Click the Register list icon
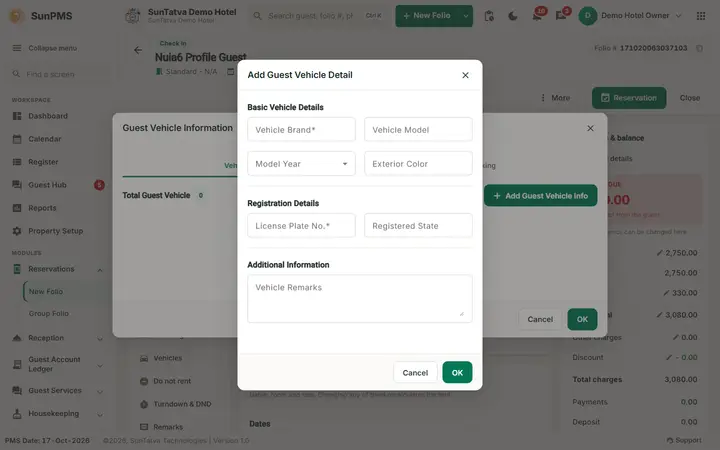 point(17,162)
